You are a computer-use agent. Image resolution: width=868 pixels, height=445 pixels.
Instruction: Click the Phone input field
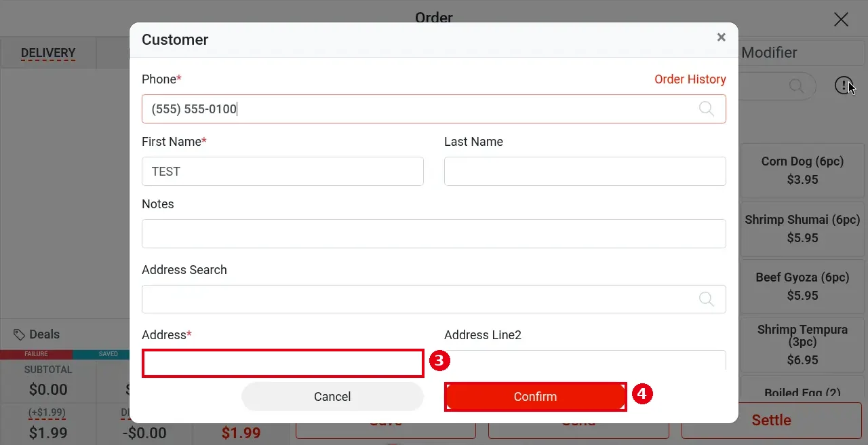tap(434, 109)
